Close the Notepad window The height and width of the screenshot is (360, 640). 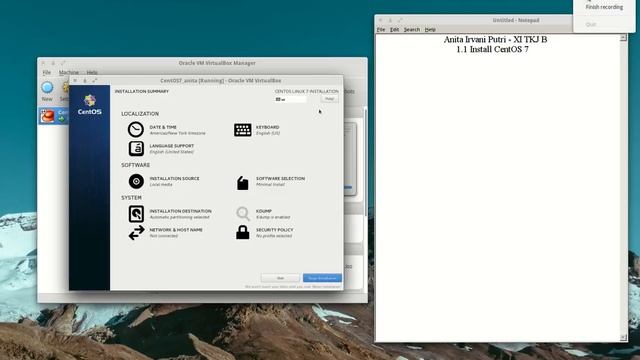380,20
